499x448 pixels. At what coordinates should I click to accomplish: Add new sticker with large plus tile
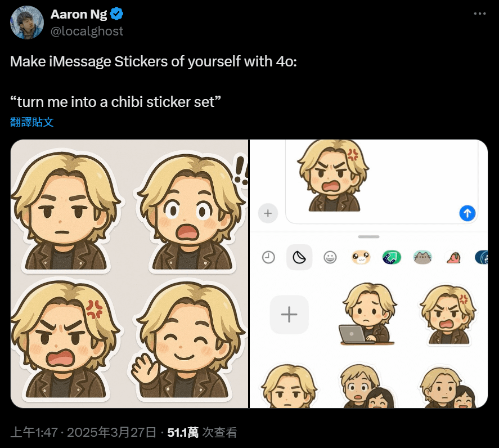click(289, 315)
